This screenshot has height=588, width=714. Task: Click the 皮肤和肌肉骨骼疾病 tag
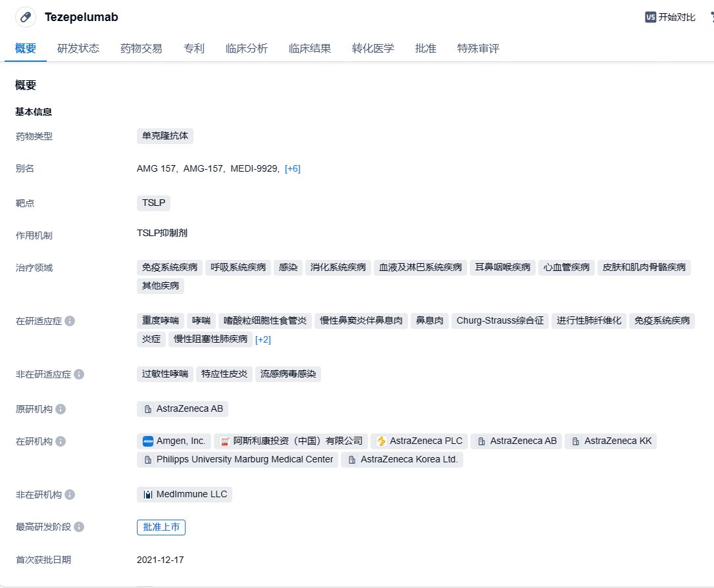[x=644, y=268]
